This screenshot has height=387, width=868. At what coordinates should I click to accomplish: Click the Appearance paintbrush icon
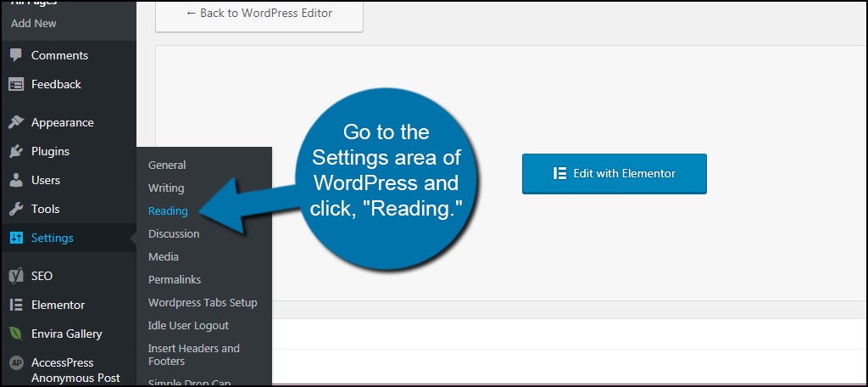[16, 122]
